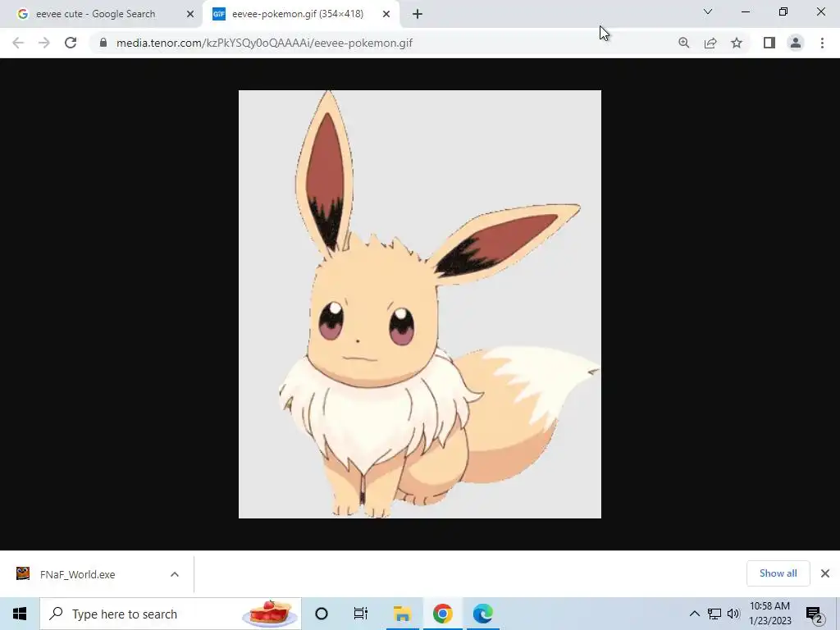Open downloaded FNaF_World.exe file
Viewport: 840px width, 630px height.
(x=78, y=574)
